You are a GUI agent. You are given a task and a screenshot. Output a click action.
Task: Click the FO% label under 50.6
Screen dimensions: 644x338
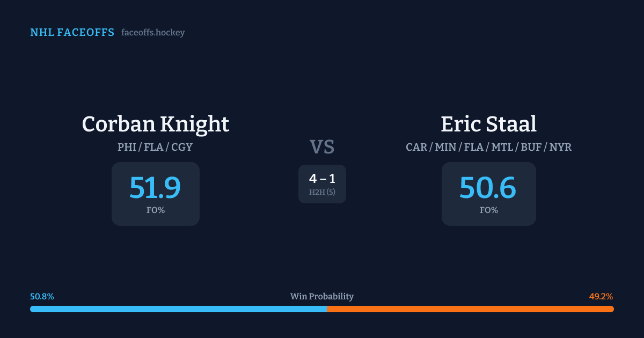coord(489,210)
